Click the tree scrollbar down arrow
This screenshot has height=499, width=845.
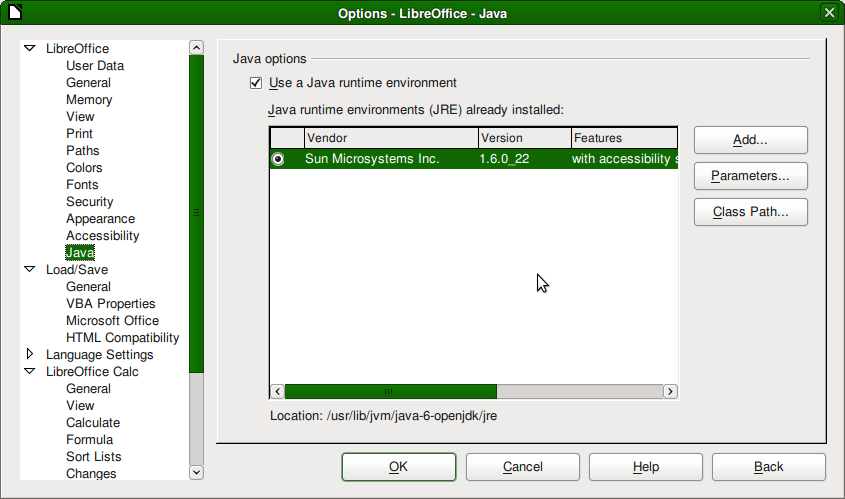coord(197,473)
